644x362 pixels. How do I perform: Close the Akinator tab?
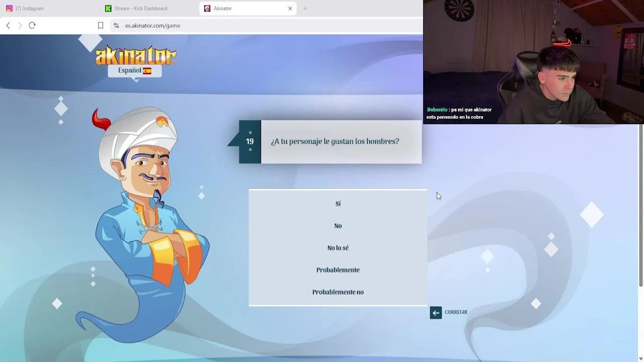290,9
